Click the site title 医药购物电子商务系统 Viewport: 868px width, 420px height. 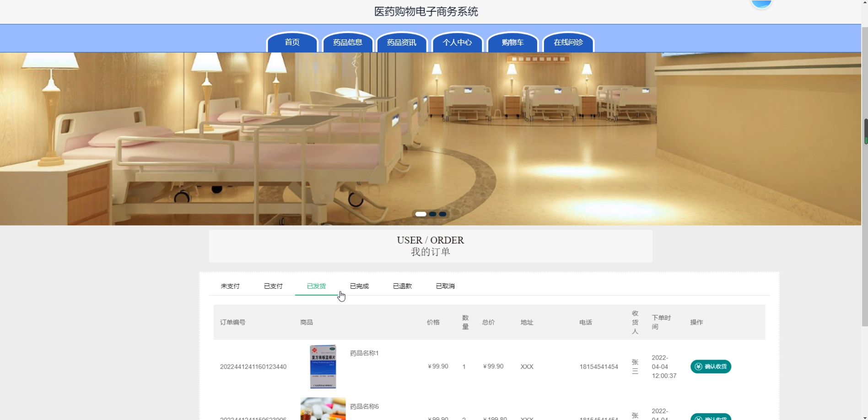pos(426,11)
